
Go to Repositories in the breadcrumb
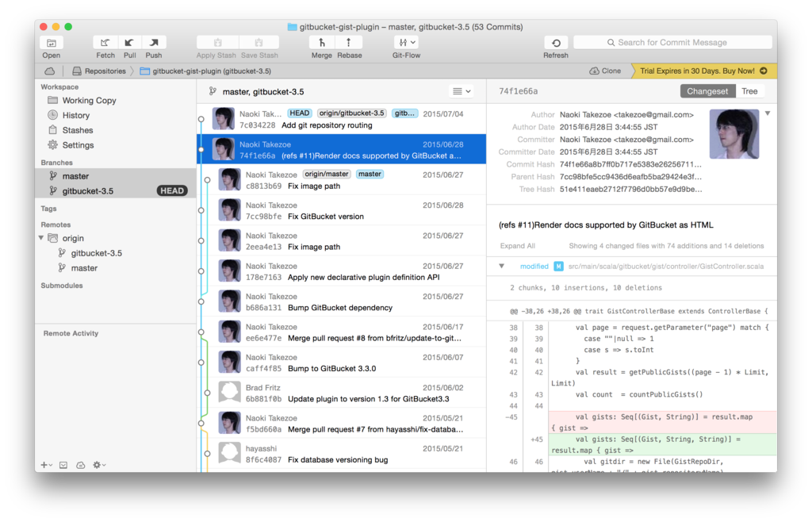99,71
